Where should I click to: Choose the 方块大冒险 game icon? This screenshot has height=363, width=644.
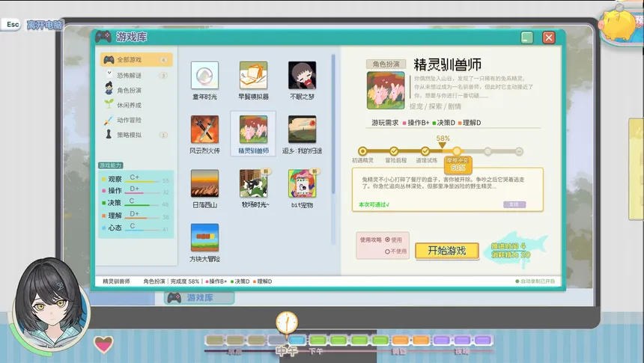coord(204,238)
